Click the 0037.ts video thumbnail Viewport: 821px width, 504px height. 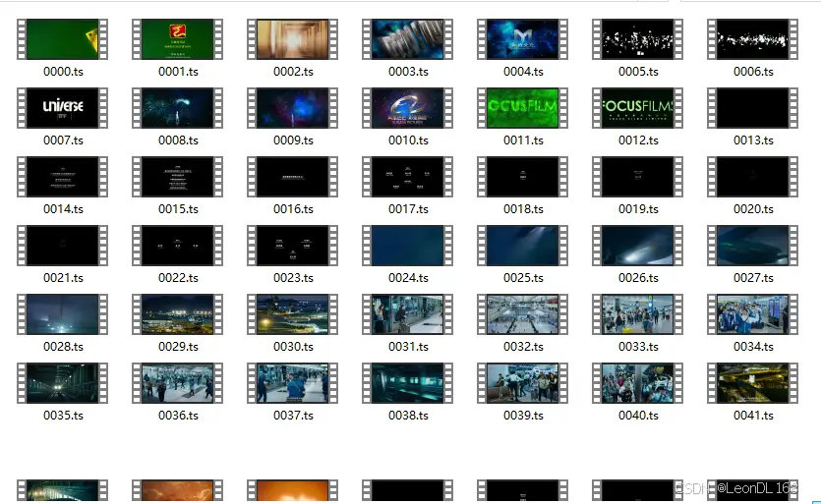[293, 383]
